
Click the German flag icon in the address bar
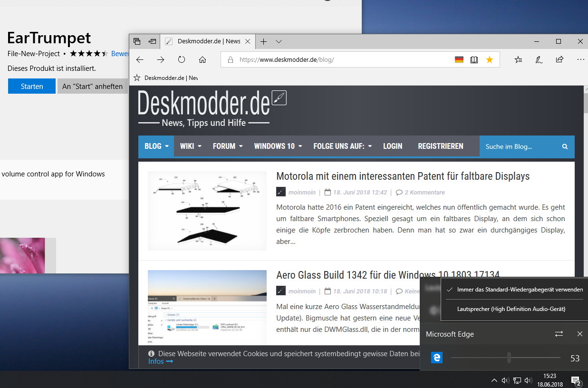point(459,60)
